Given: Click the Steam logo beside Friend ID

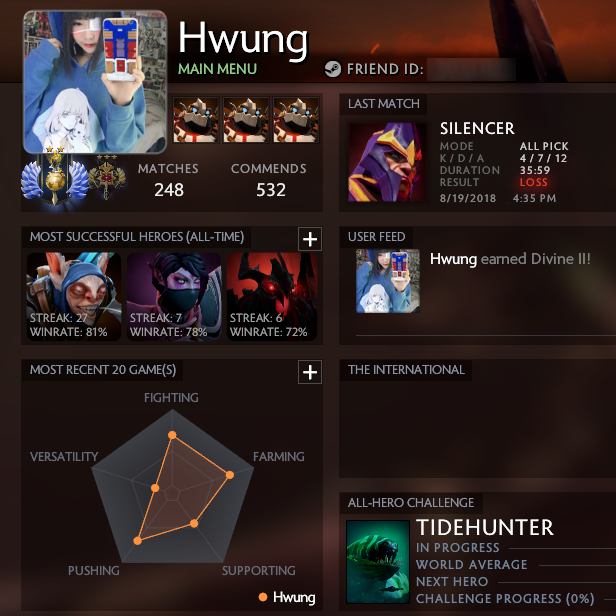Looking at the screenshot, I should 333,69.
